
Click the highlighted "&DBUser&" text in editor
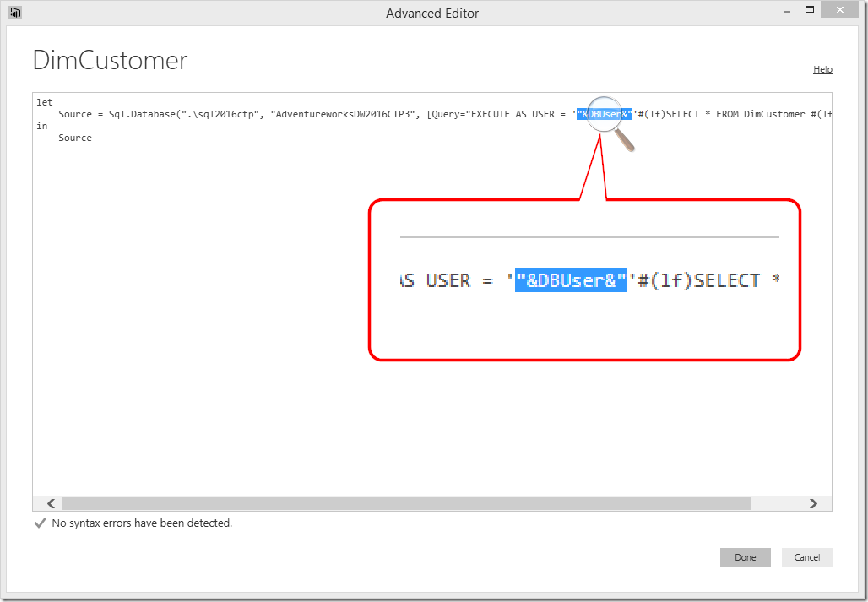click(x=604, y=114)
